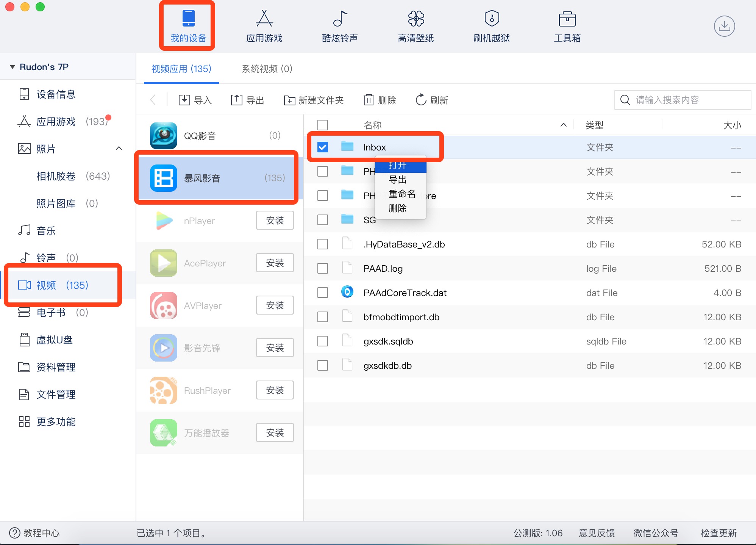Select the QQ影音 app icon
The width and height of the screenshot is (756, 545).
pos(163,136)
